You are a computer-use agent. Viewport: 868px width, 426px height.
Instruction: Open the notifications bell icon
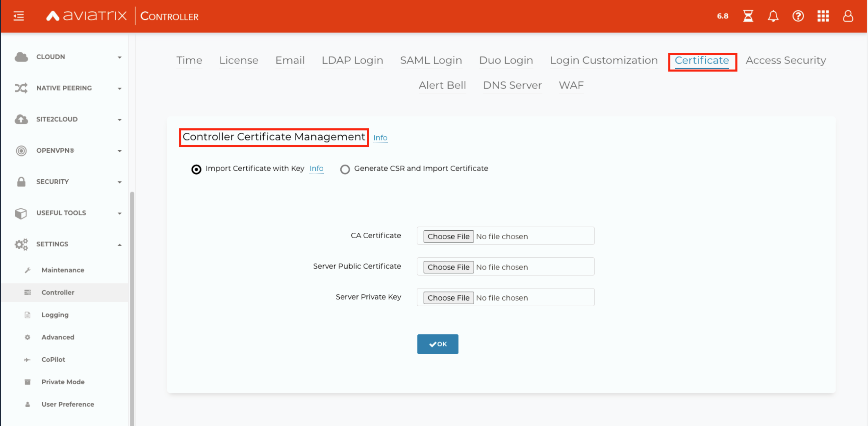[773, 16]
